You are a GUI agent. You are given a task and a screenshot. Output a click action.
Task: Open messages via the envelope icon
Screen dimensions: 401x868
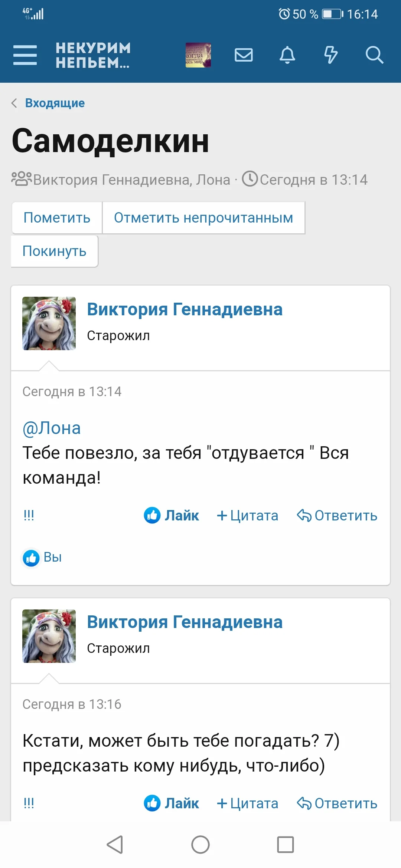click(x=244, y=55)
